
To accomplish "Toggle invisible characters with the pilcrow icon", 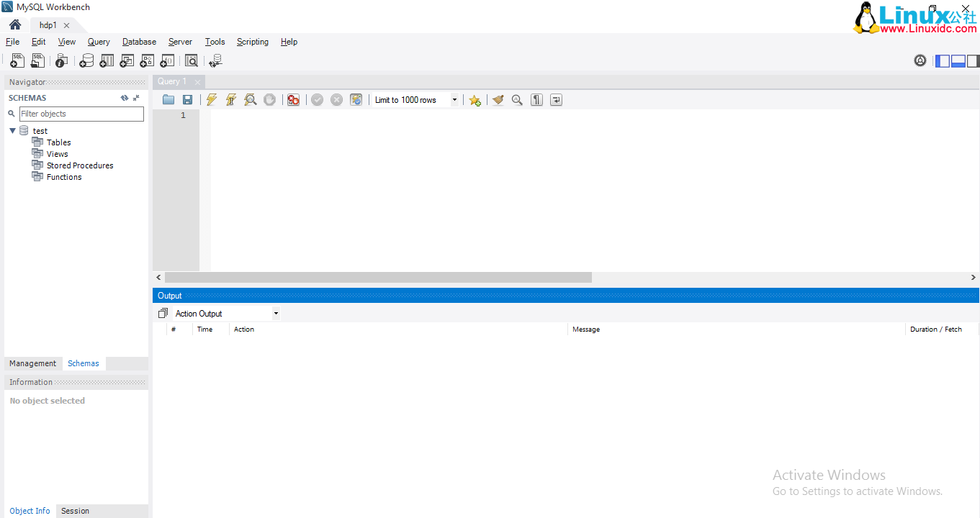I will 536,100.
